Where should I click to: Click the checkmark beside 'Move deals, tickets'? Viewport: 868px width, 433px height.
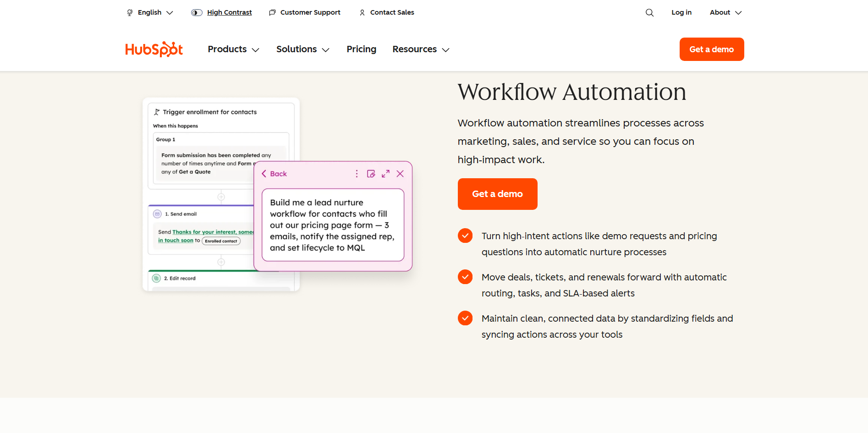[465, 277]
